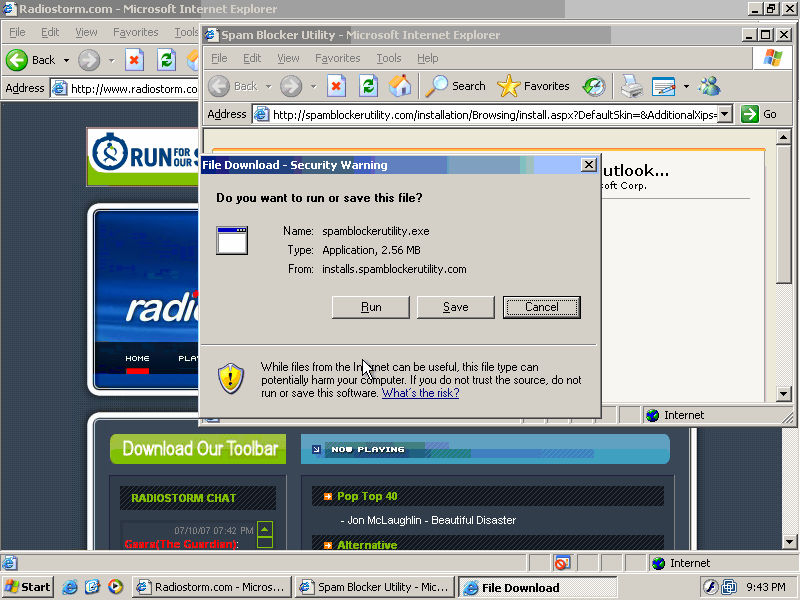Expand Forward history dropdown in Spam Blocker window
Viewport: 800px width, 600px height.
pyautogui.click(x=314, y=87)
